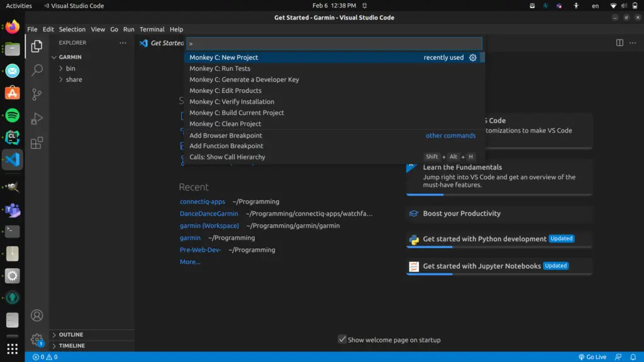The height and width of the screenshot is (362, 644).
Task: Select Add Browser Breakpoint command
Action: point(335,136)
